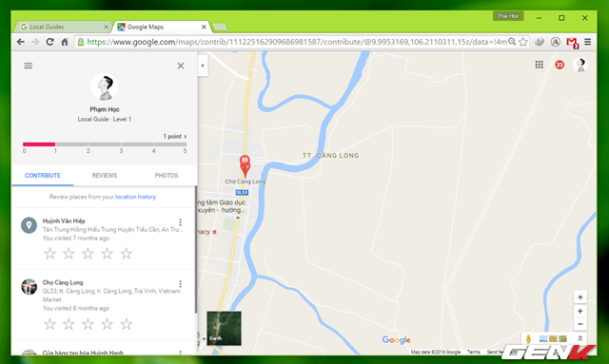
Task: Click the Pegman Street View icon
Action: 528,338
